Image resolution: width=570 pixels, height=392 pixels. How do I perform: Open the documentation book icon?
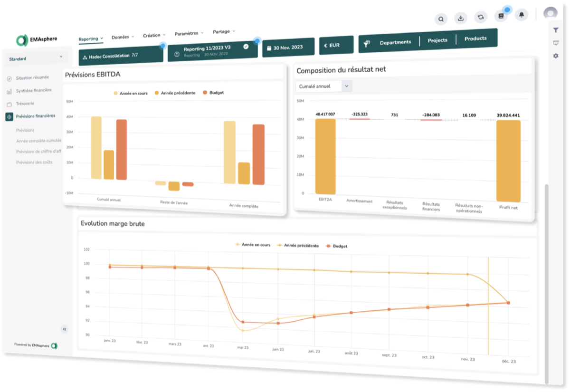[x=501, y=16]
